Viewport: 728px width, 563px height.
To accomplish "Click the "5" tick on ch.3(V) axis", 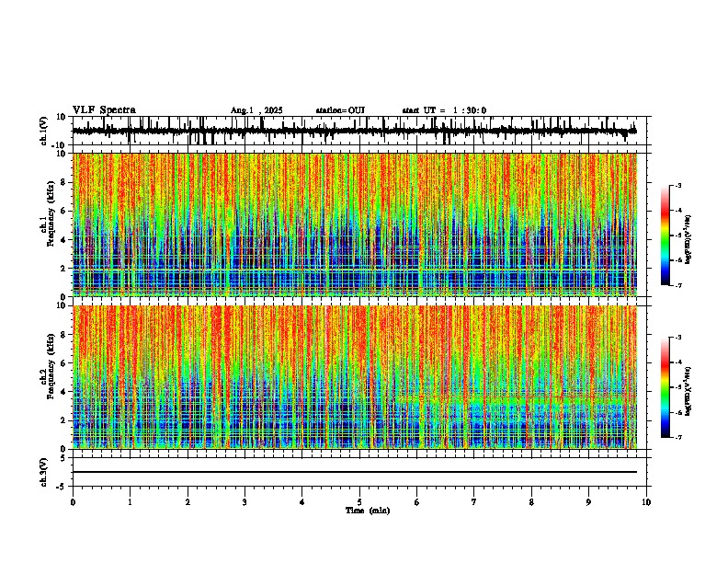I will pos(64,457).
